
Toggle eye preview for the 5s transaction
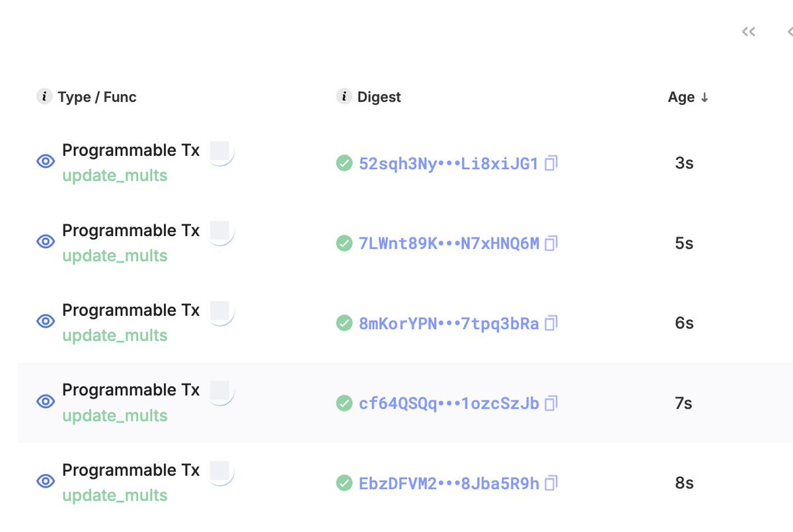(x=46, y=241)
